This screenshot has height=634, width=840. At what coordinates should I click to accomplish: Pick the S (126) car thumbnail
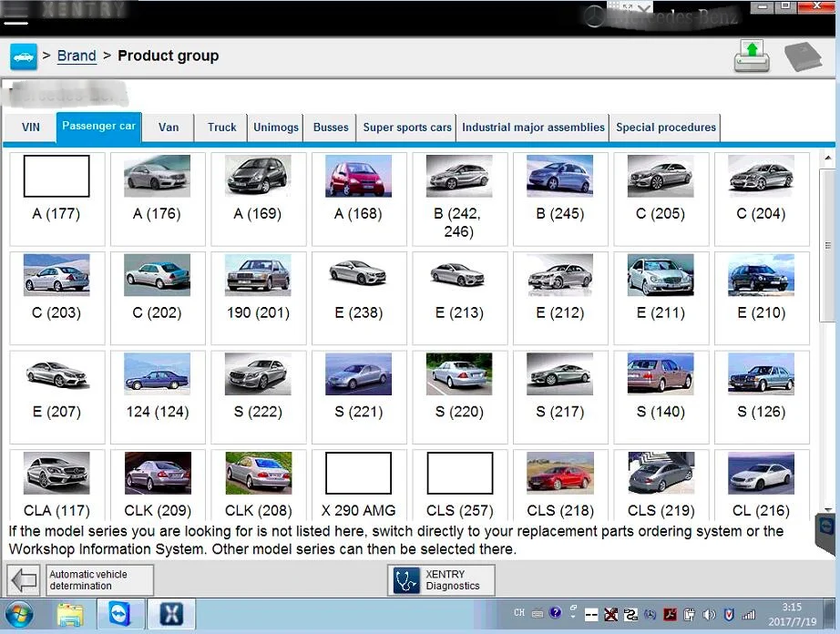pos(762,374)
